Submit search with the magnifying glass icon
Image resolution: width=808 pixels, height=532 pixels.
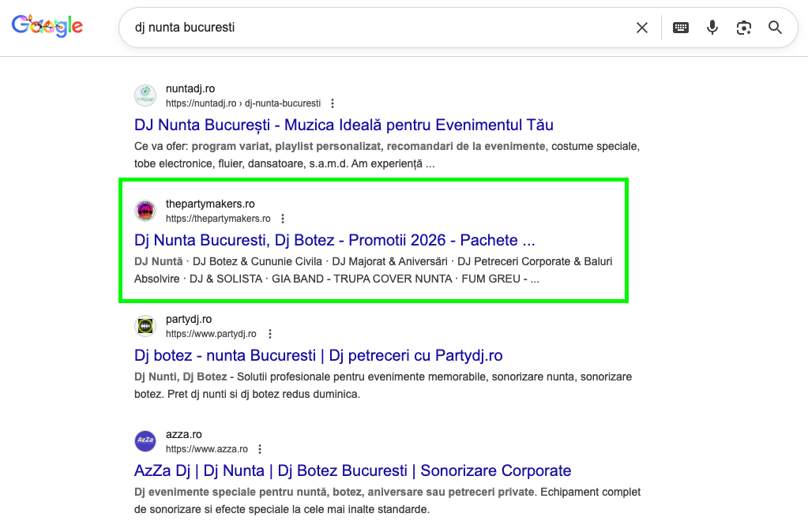point(775,28)
